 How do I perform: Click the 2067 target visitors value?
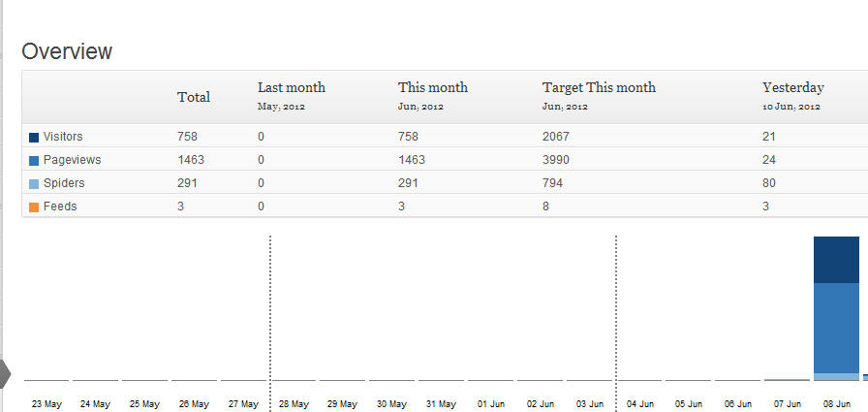[557, 137]
